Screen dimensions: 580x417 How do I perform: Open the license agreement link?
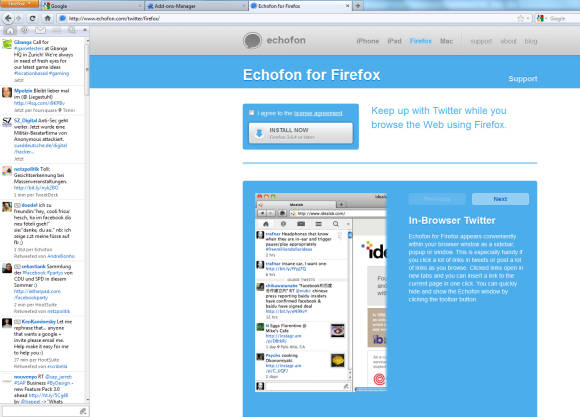pos(318,113)
